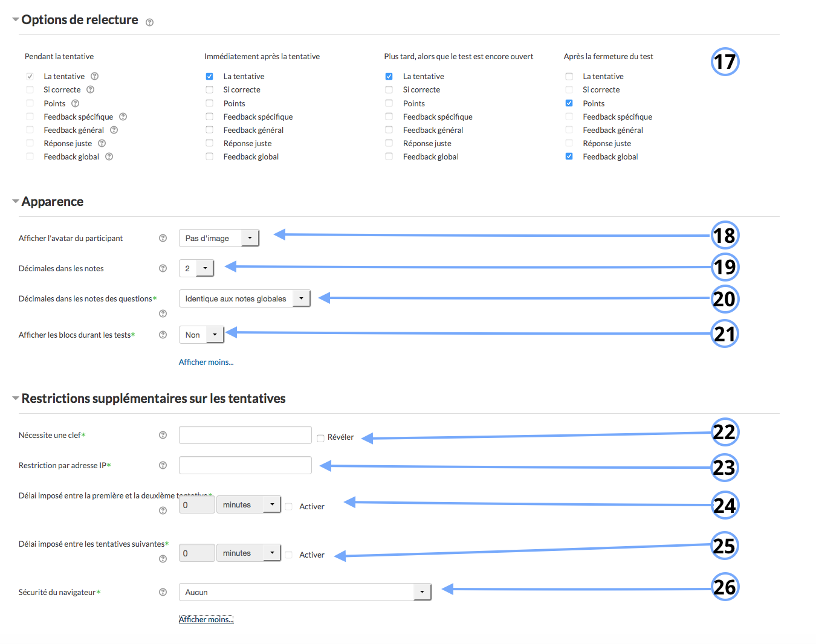Tick the Révéler checkbox
Image resolution: width=816 pixels, height=644 pixels.
[x=321, y=438]
